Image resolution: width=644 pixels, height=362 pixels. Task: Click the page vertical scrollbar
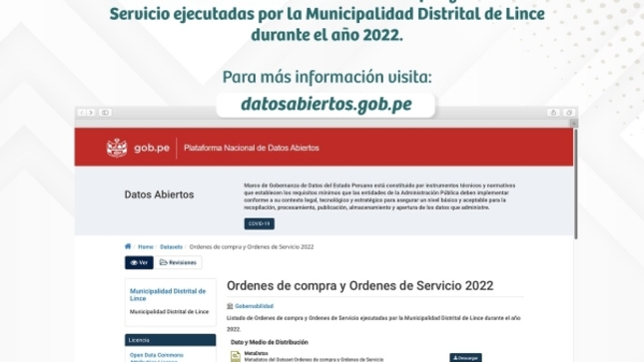click(x=576, y=184)
